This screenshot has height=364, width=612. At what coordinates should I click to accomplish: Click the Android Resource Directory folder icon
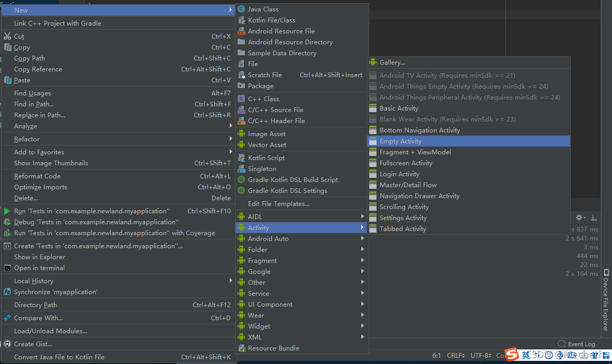[x=242, y=42]
